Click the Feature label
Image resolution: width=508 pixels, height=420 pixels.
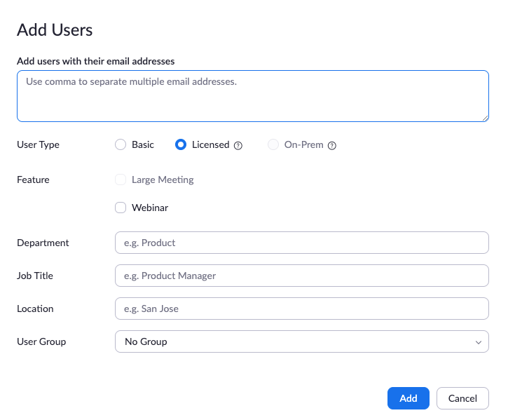click(x=33, y=179)
